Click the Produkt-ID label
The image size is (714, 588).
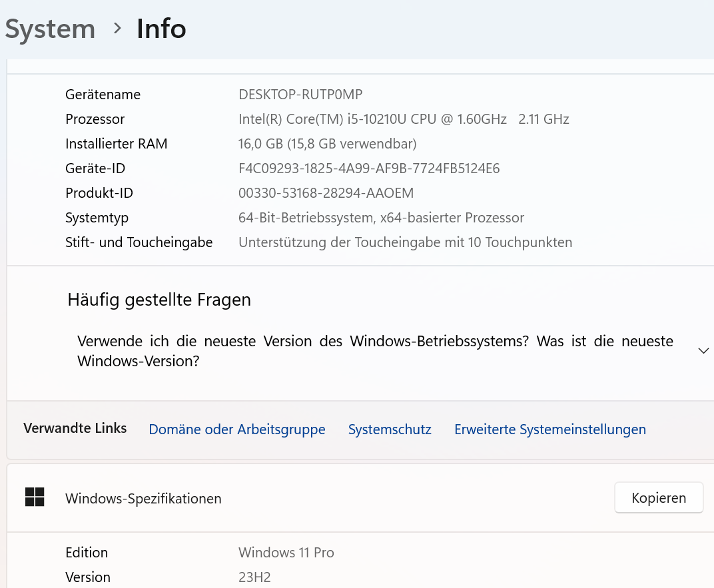point(99,192)
